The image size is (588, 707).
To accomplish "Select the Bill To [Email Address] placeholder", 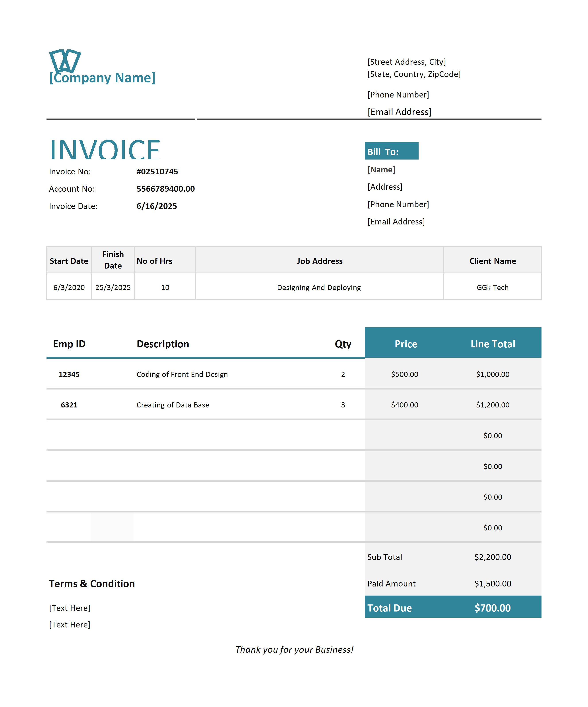I will tap(396, 222).
